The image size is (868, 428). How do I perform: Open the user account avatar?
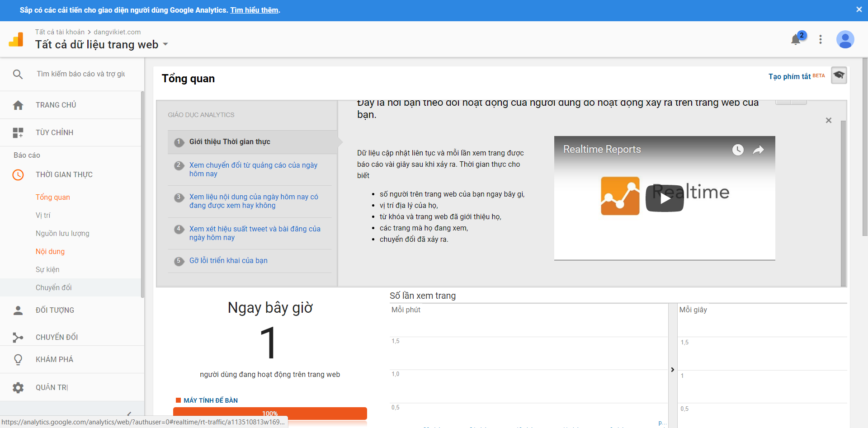(x=845, y=39)
